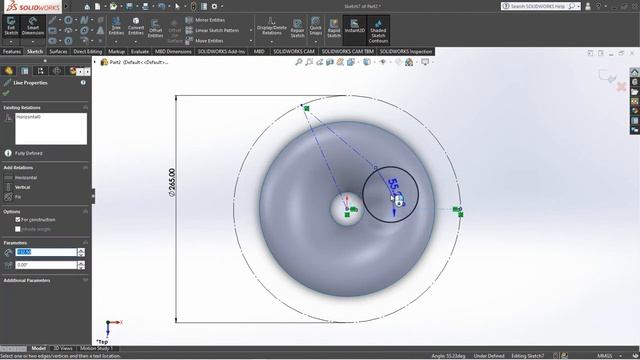
Task: Open dropdown under Smart Dimension
Action: [x=33, y=42]
